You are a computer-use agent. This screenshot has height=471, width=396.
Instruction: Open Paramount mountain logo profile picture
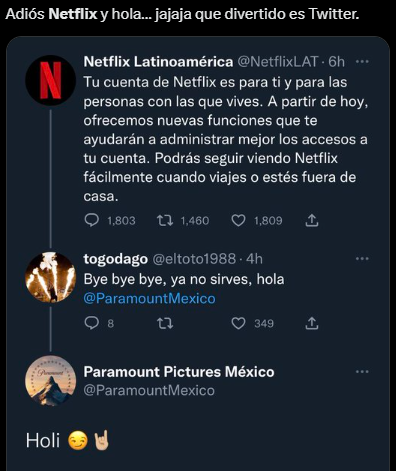(x=51, y=381)
